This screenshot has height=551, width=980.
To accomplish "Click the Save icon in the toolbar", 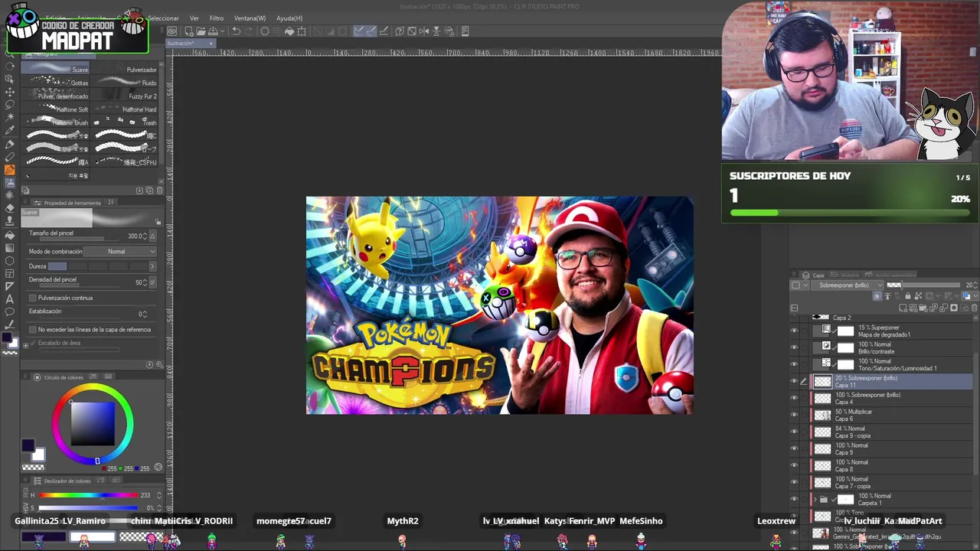I will tap(211, 31).
